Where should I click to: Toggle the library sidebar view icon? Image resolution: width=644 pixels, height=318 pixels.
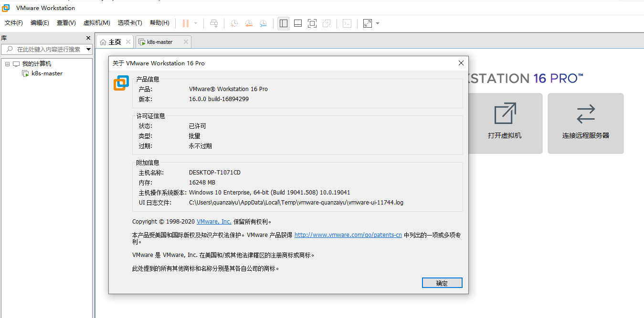(284, 23)
